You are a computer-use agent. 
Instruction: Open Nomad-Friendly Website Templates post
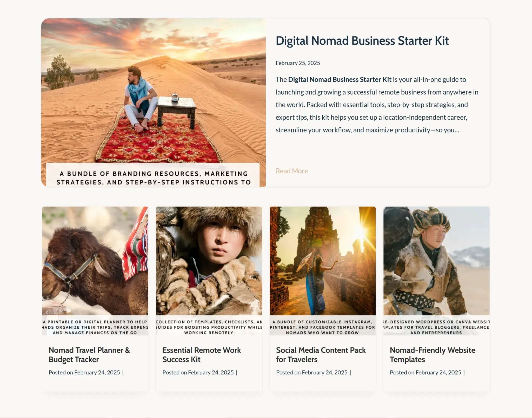(433, 355)
